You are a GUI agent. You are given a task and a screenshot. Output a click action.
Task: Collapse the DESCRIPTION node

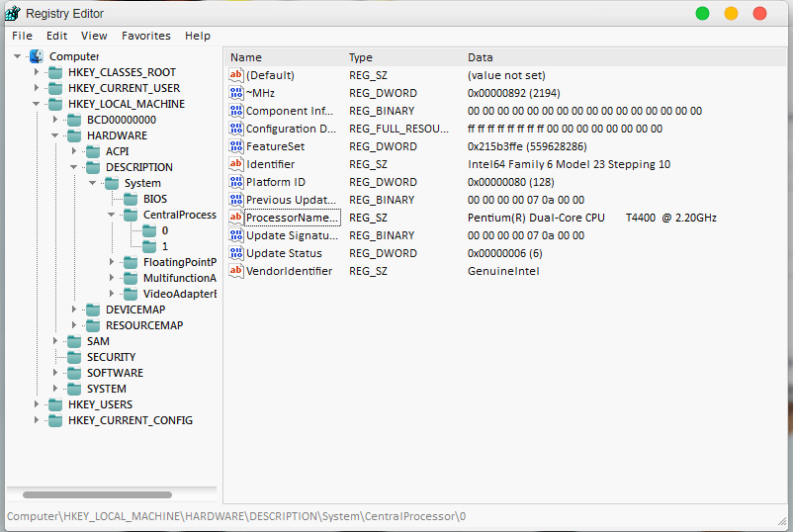(73, 167)
